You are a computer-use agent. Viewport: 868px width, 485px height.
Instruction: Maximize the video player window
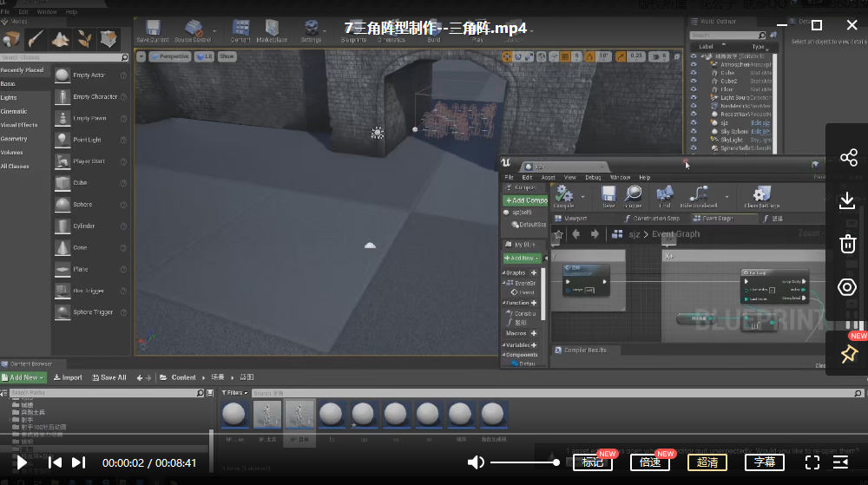[816, 25]
